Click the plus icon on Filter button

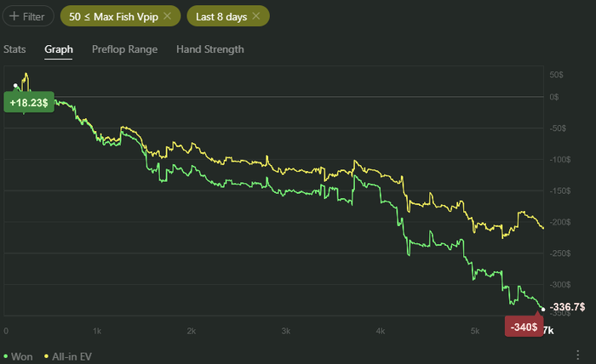[x=14, y=16]
